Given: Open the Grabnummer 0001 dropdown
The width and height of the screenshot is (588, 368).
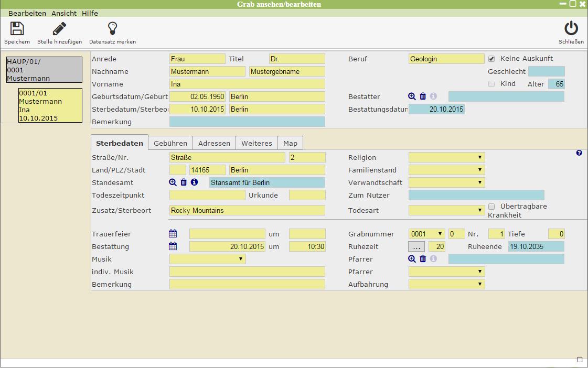Looking at the screenshot, I should tap(426, 234).
